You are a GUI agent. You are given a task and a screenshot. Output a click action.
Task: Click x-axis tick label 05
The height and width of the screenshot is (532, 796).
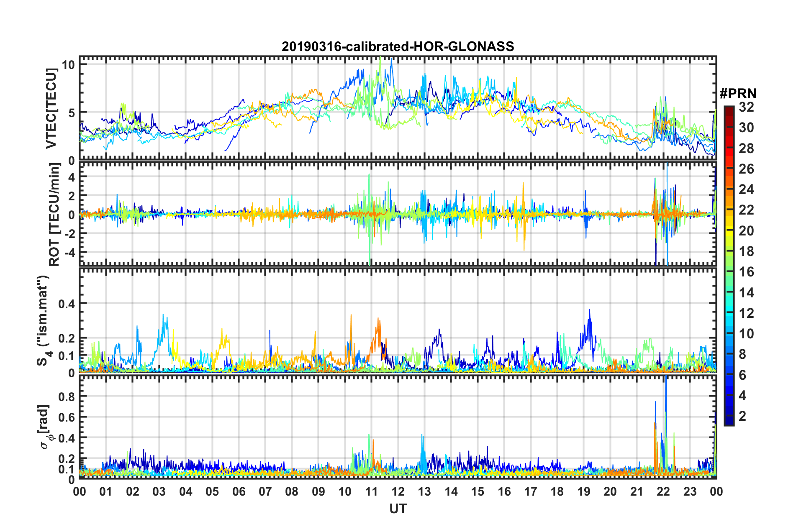[212, 491]
